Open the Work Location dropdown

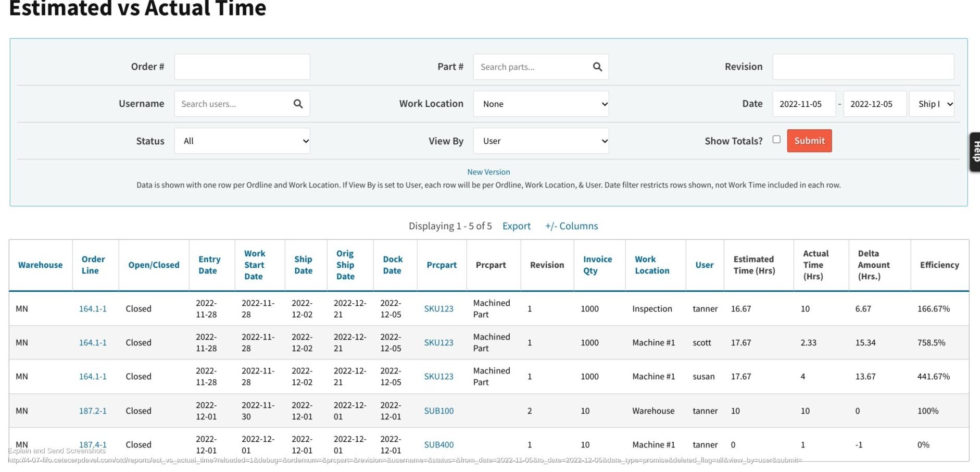pos(541,104)
